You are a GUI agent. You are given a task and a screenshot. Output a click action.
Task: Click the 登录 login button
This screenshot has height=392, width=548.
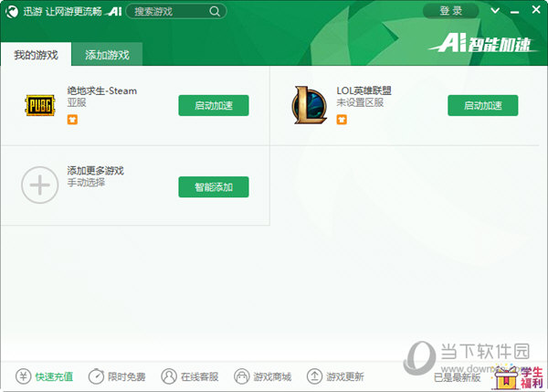(x=450, y=11)
